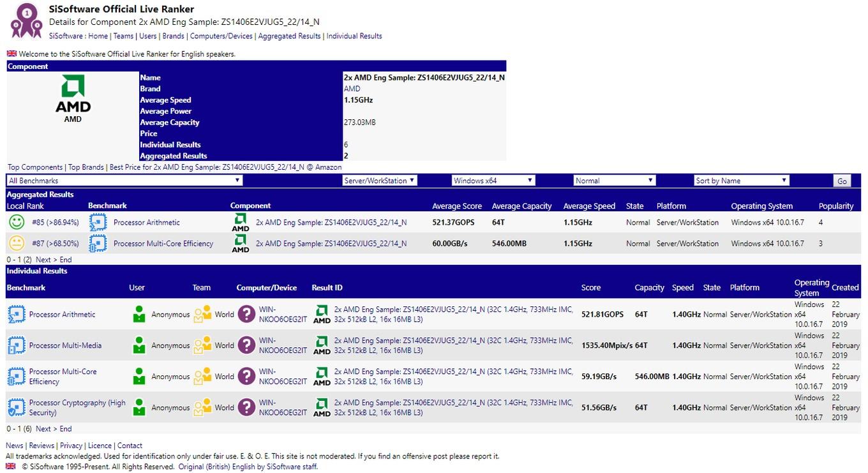Click Processor Arithmetic icon in Individual Results

click(x=16, y=314)
